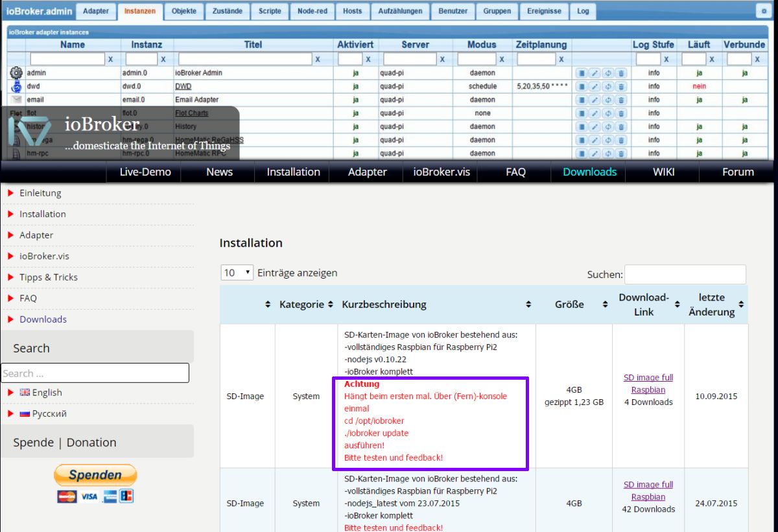Click the 'ioBroker Admin' title cell
Image resolution: width=778 pixels, height=532 pixels.
point(198,73)
